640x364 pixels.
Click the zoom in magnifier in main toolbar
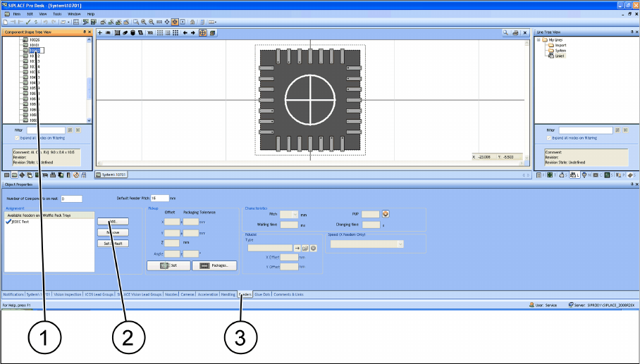click(143, 22)
